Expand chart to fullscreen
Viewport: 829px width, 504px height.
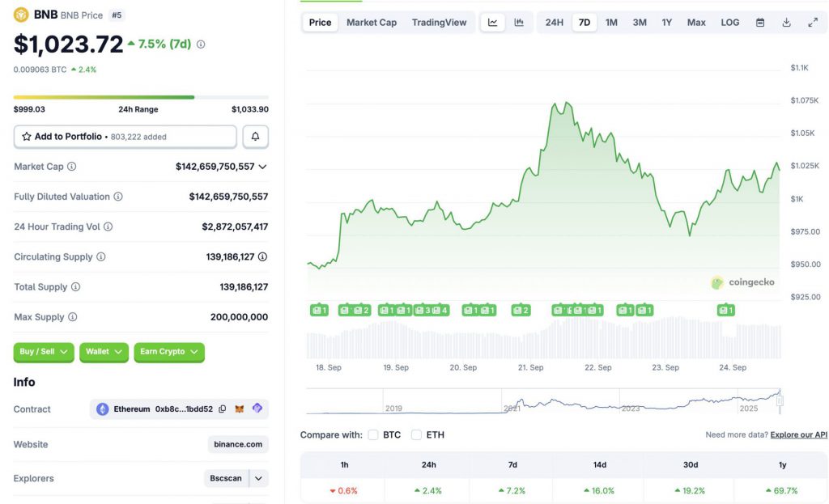813,22
